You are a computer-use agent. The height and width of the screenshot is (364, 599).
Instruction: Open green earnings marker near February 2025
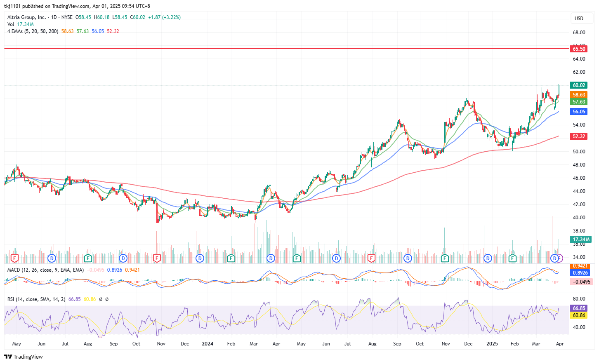click(x=513, y=258)
